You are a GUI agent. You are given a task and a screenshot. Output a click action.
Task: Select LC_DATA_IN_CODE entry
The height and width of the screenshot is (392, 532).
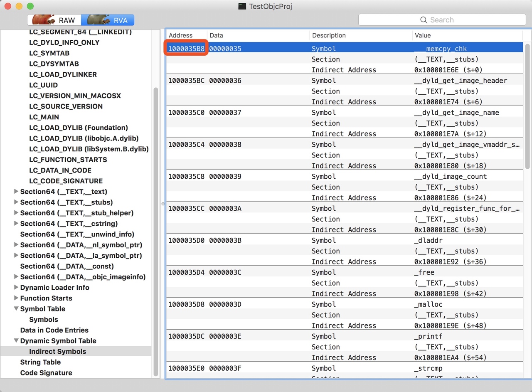tap(60, 170)
